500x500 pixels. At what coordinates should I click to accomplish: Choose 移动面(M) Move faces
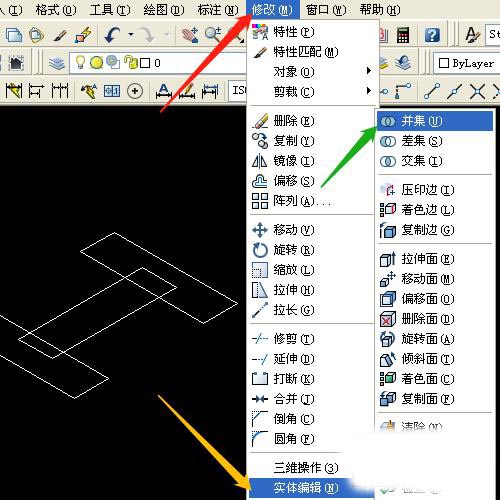[435, 279]
